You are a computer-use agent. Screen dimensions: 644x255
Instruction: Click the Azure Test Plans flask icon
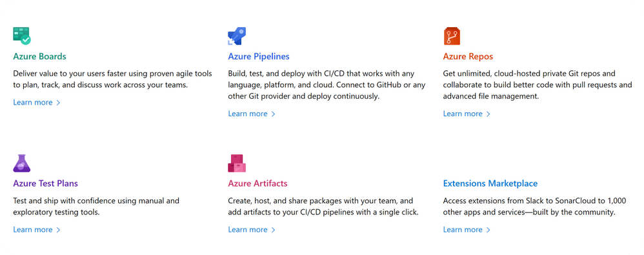pos(22,163)
